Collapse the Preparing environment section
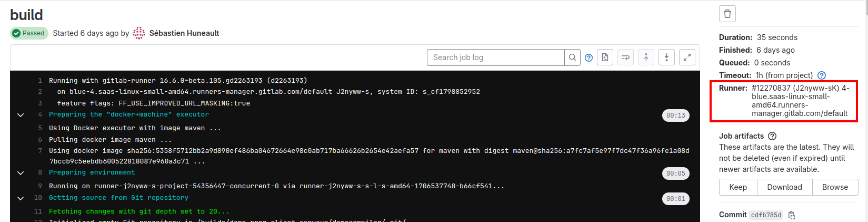The height and width of the screenshot is (222, 868). 21,173
